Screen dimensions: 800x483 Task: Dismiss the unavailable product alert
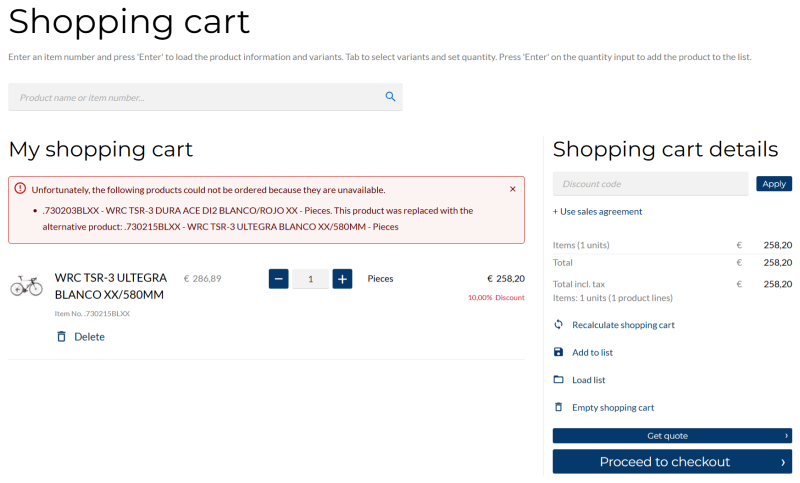pyautogui.click(x=513, y=189)
